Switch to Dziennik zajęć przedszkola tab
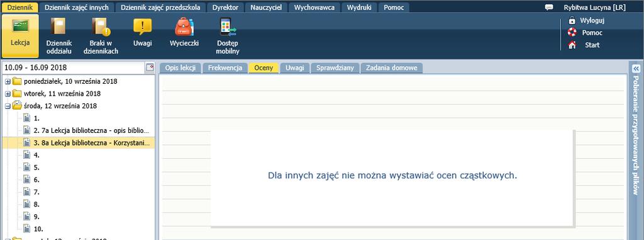Viewport: 644px width, 240px height. click(160, 8)
